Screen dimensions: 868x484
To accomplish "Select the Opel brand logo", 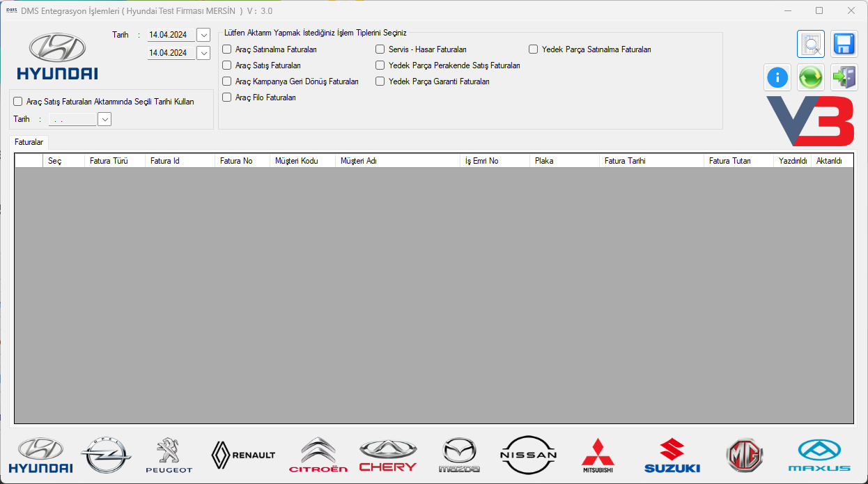I will coord(106,455).
